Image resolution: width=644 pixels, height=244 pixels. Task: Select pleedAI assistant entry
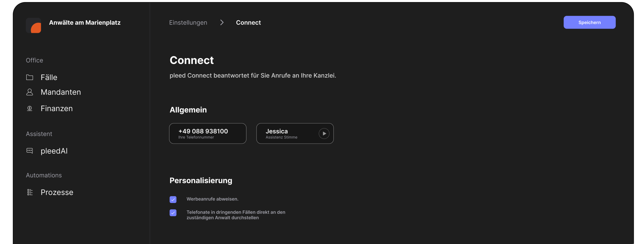pyautogui.click(x=54, y=151)
